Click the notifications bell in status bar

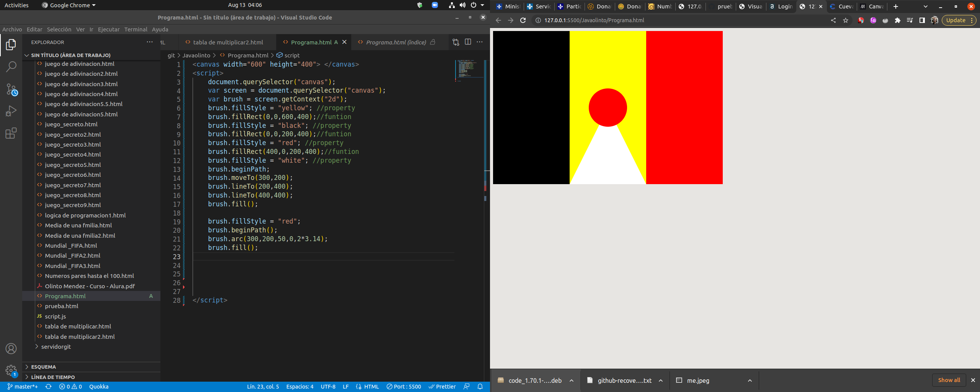(480, 387)
